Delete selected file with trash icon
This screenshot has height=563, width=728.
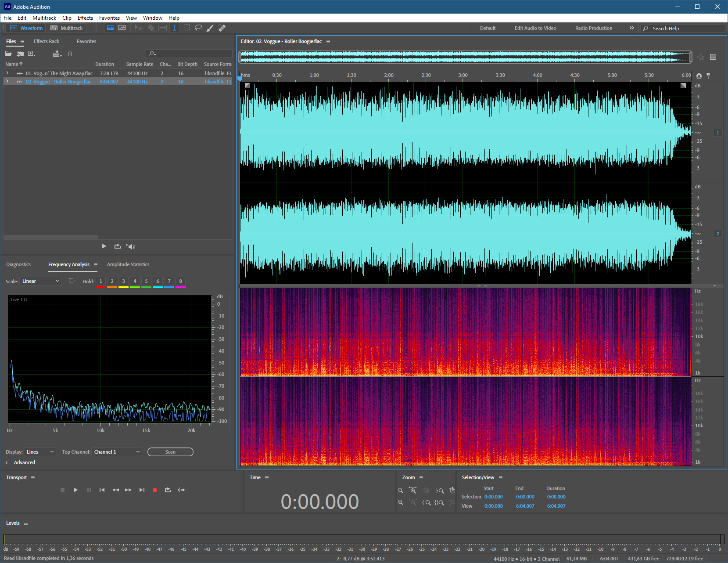(70, 54)
